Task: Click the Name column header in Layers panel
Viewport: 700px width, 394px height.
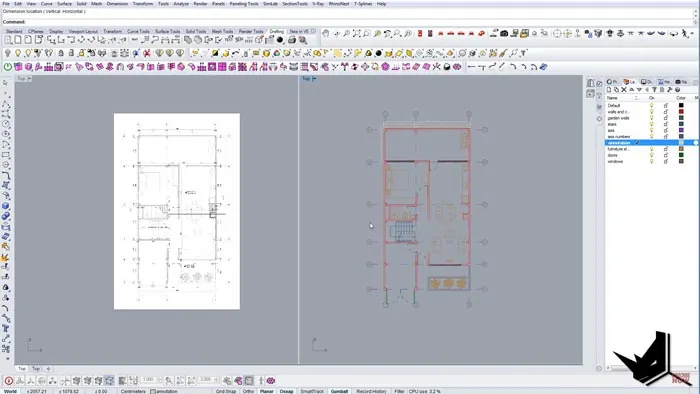Action: coord(612,98)
